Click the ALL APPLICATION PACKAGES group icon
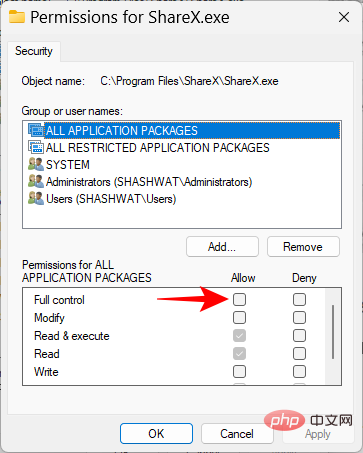This screenshot has height=453, width=363. 36,130
